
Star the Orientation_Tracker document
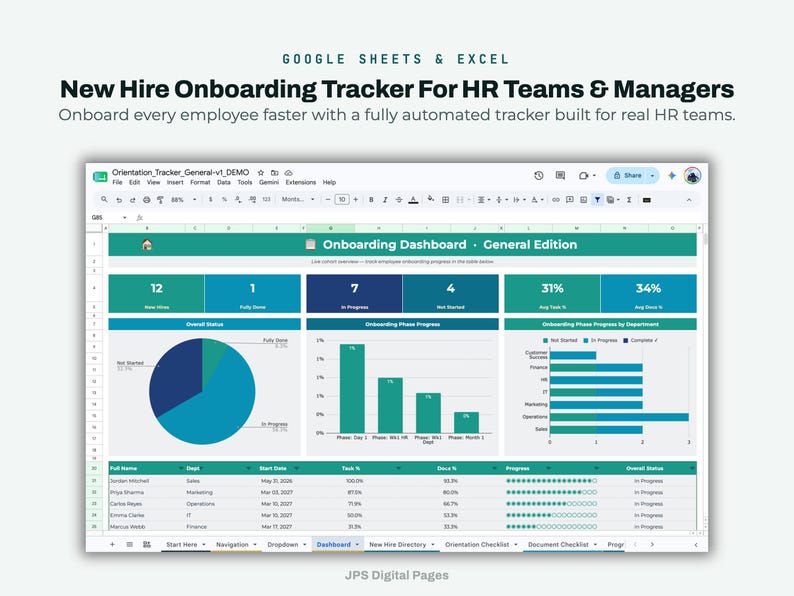pyautogui.click(x=261, y=173)
